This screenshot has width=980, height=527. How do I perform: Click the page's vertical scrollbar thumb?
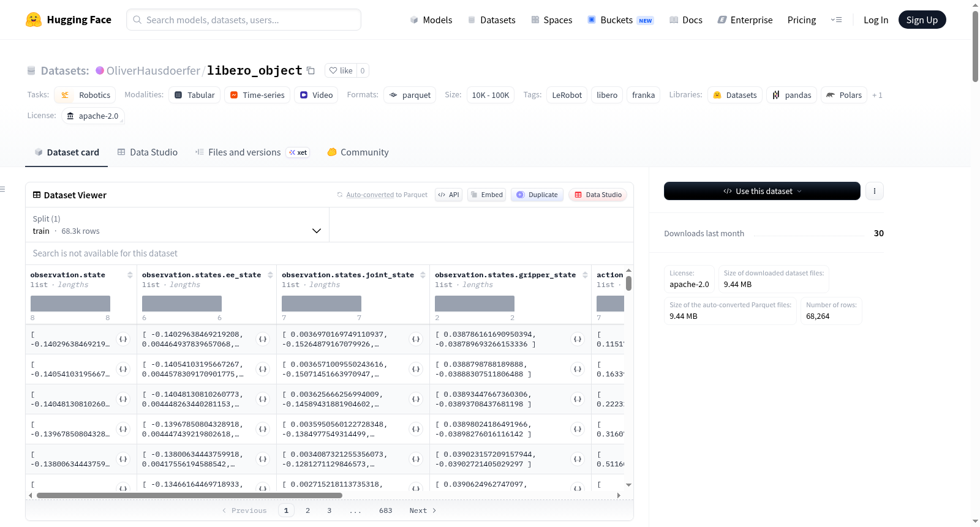975,45
